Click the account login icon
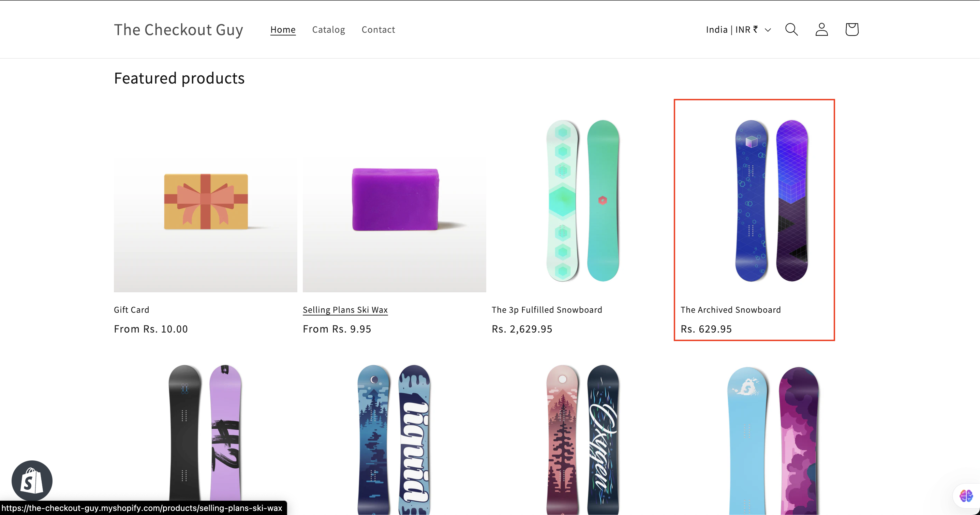This screenshot has width=980, height=515. tap(821, 29)
